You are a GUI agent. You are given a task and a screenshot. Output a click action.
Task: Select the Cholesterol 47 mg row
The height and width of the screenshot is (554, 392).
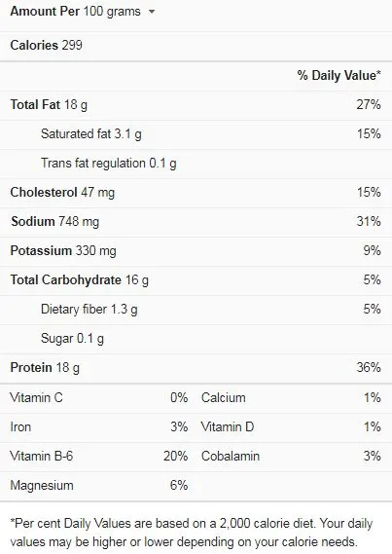click(x=196, y=193)
